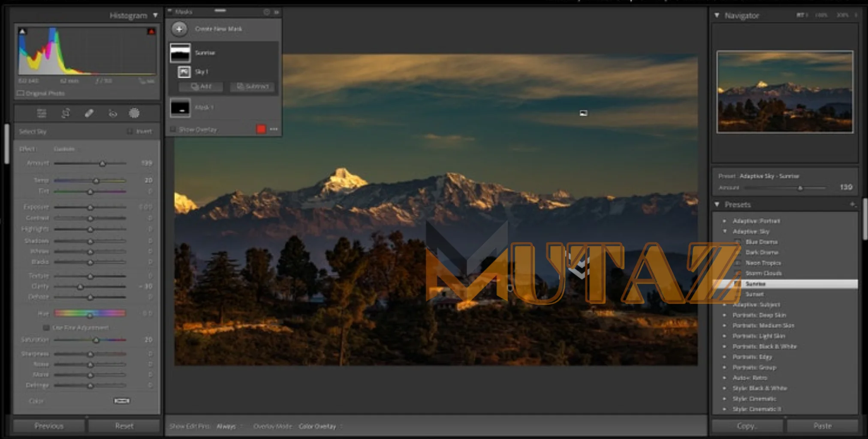This screenshot has width=868, height=439.
Task: Collapse the Presets panel triangle
Action: click(717, 204)
